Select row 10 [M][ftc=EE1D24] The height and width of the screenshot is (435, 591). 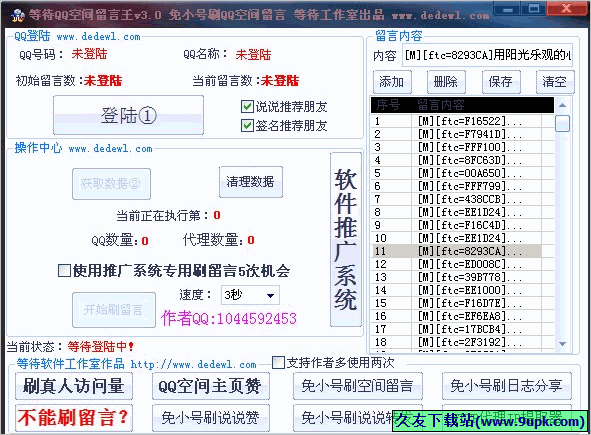[x=462, y=238]
